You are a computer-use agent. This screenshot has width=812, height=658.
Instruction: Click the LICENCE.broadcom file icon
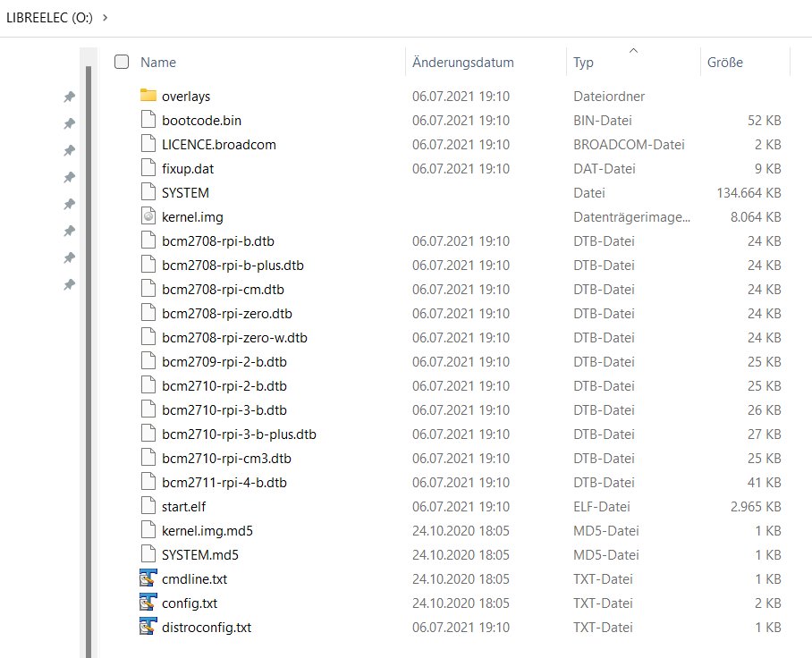click(148, 143)
